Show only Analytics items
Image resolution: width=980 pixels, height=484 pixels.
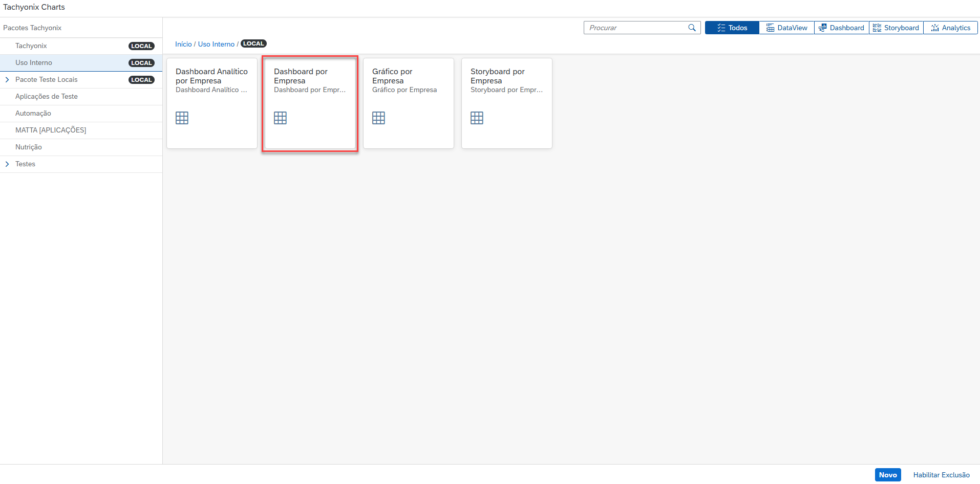click(x=950, y=28)
